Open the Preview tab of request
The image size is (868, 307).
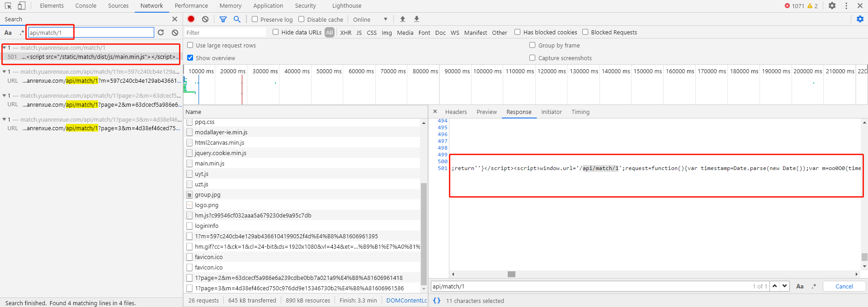click(x=486, y=112)
